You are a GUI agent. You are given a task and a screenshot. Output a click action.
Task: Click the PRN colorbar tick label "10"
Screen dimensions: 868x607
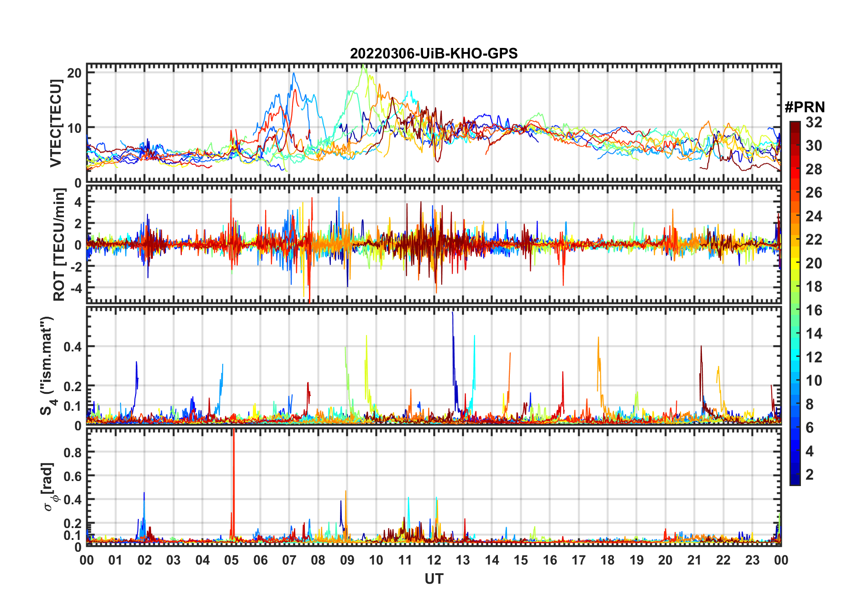click(814, 381)
